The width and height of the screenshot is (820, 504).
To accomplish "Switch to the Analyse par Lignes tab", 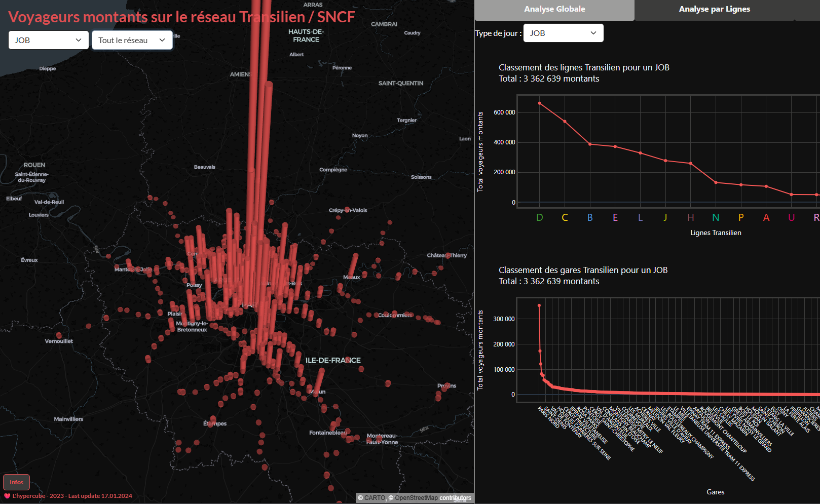I will tap(714, 10).
